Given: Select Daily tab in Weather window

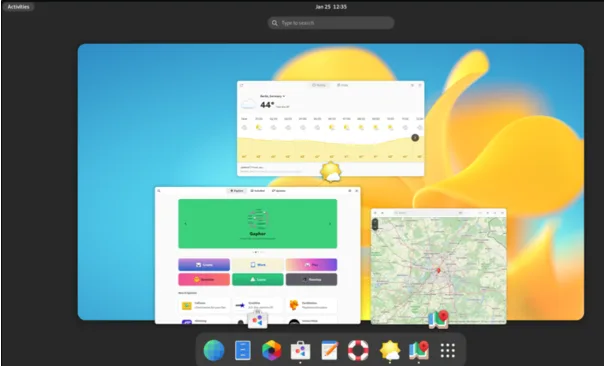Looking at the screenshot, I should point(343,85).
